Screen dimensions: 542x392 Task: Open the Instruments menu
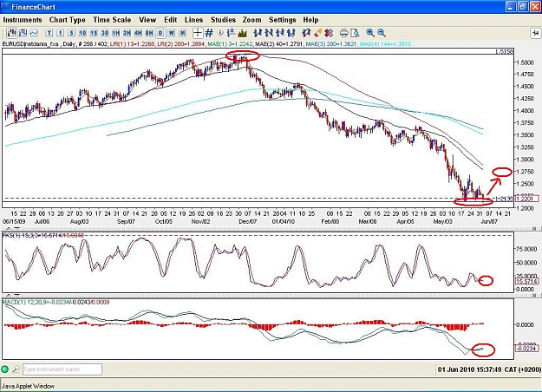23,20
